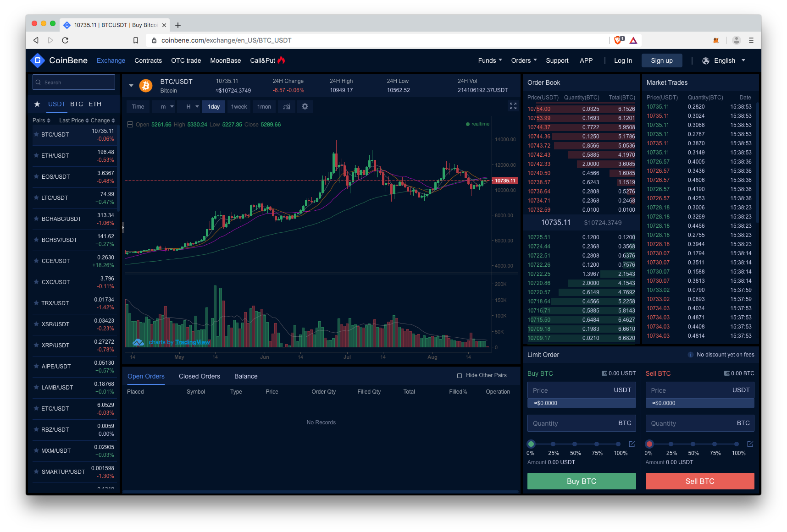787x532 pixels.
Task: Sort pairs by name
Action: [x=41, y=121]
